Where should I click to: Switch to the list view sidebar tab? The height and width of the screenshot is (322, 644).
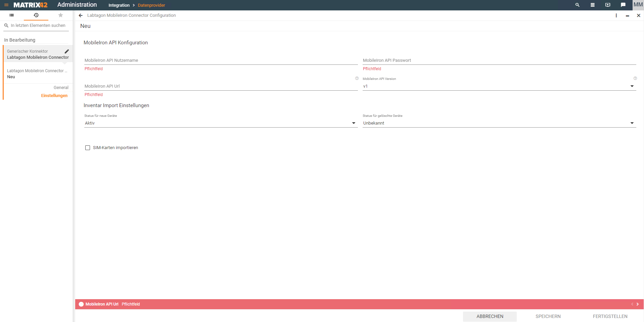(x=11, y=15)
